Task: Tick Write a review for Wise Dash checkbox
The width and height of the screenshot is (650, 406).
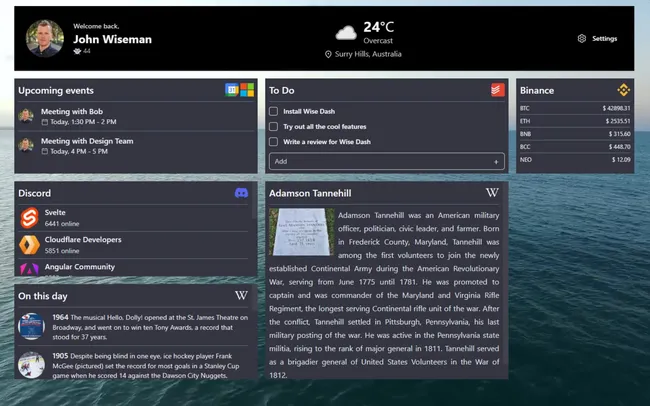Action: tap(274, 142)
